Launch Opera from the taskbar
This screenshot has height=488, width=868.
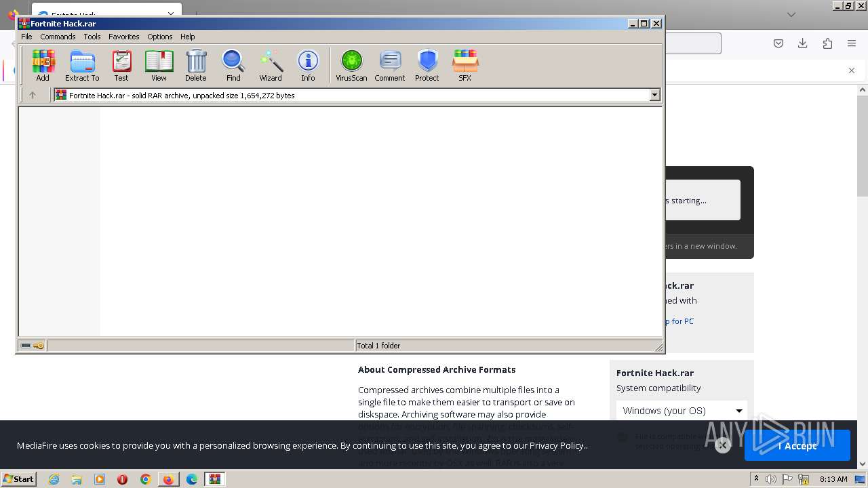pos(123,479)
